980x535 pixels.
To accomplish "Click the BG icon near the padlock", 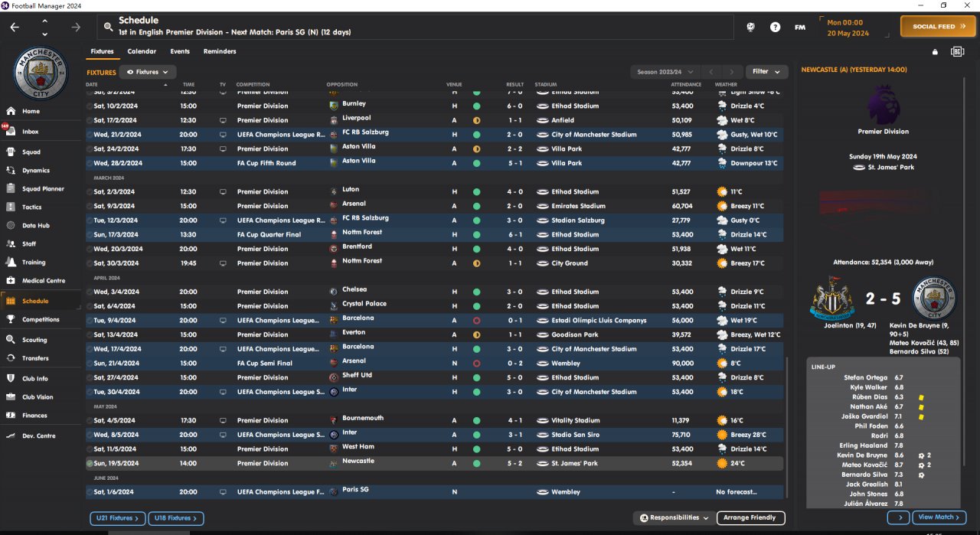I will tap(957, 52).
